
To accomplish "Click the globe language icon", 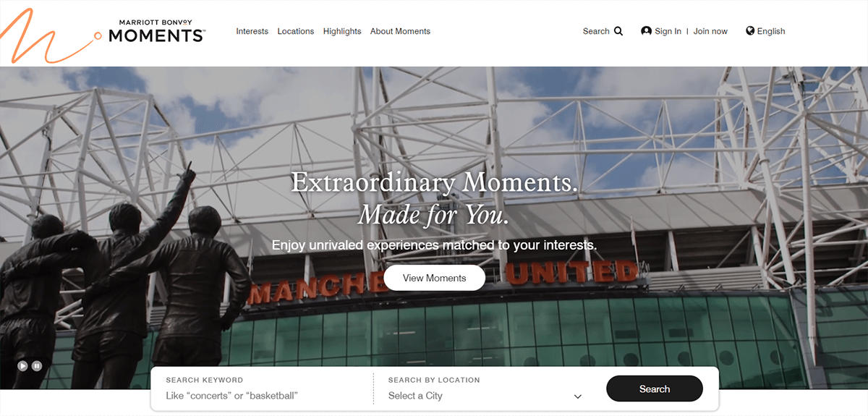I will pos(750,31).
